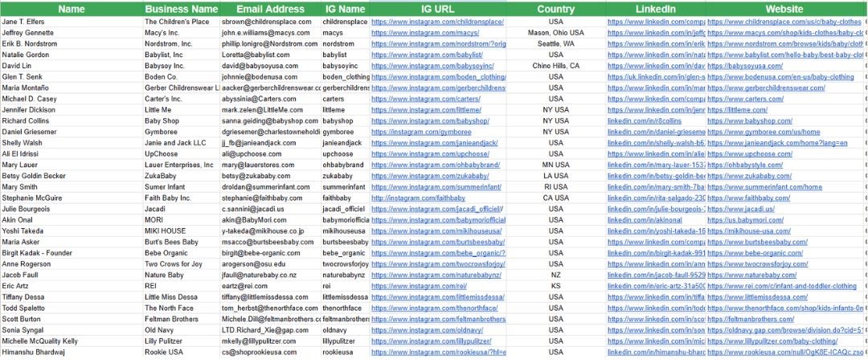Image resolution: width=868 pixels, height=363 pixels.
Task: Open the burtsbeesbaby.com website link
Action: coord(757,243)
